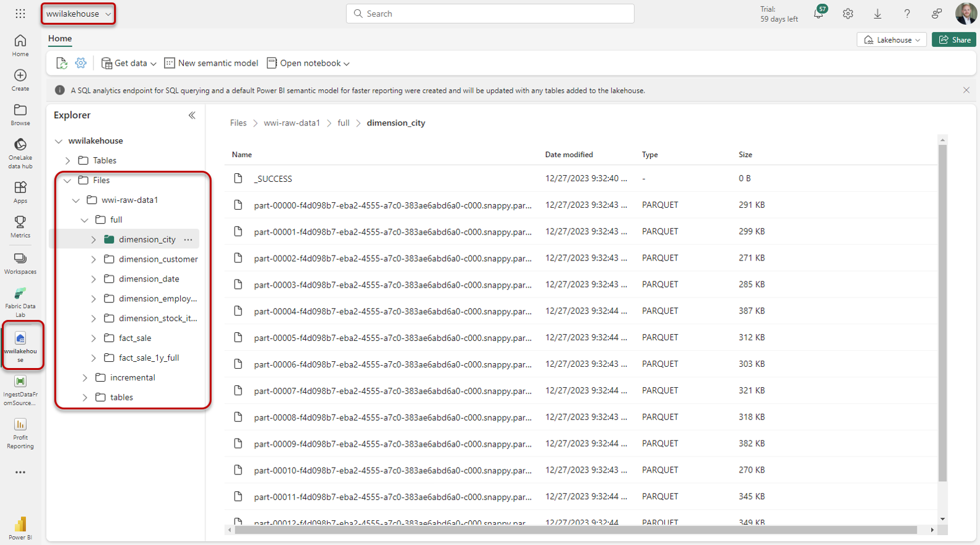Viewport: 980px width, 545px height.
Task: Select wwilakehouse item in left nav
Action: coord(20,346)
